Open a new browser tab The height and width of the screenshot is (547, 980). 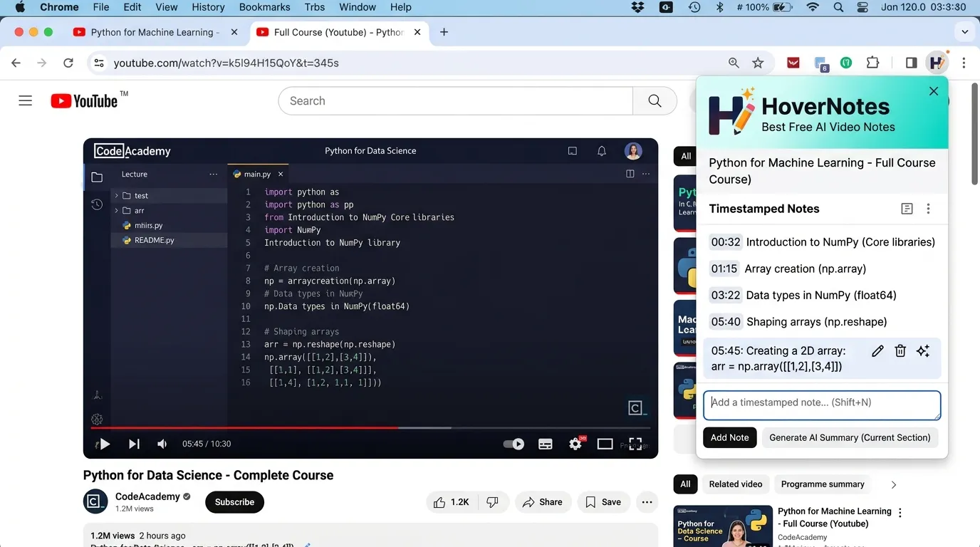click(444, 32)
